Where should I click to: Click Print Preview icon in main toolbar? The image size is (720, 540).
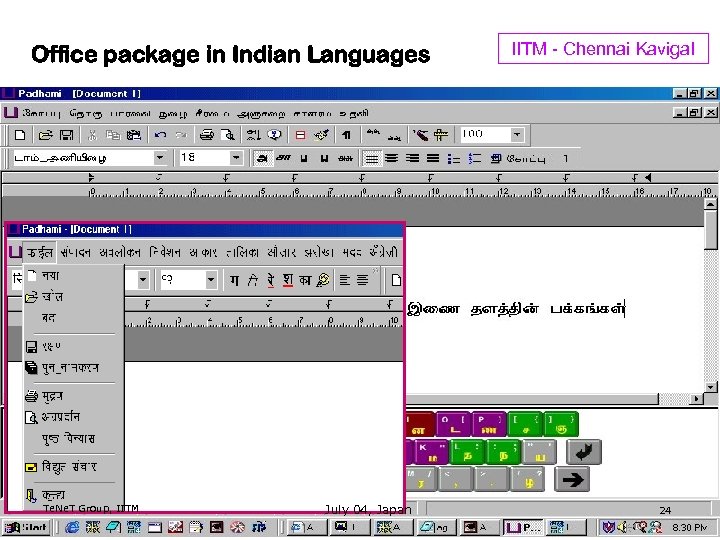(228, 135)
